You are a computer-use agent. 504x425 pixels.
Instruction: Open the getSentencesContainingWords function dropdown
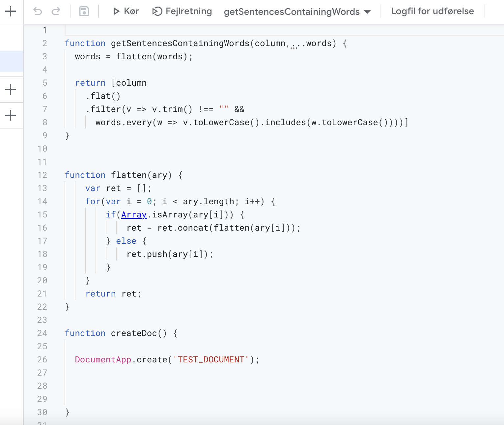(x=297, y=12)
